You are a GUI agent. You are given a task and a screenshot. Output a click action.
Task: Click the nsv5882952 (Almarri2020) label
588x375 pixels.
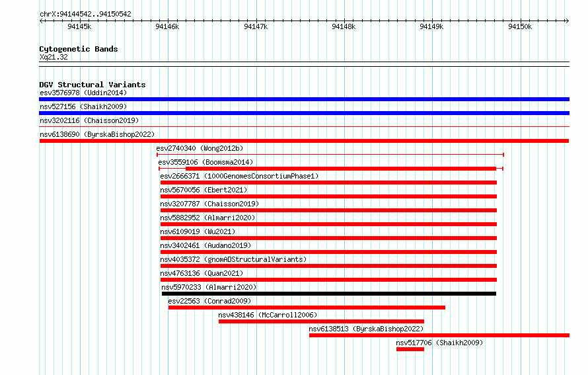pos(207,218)
